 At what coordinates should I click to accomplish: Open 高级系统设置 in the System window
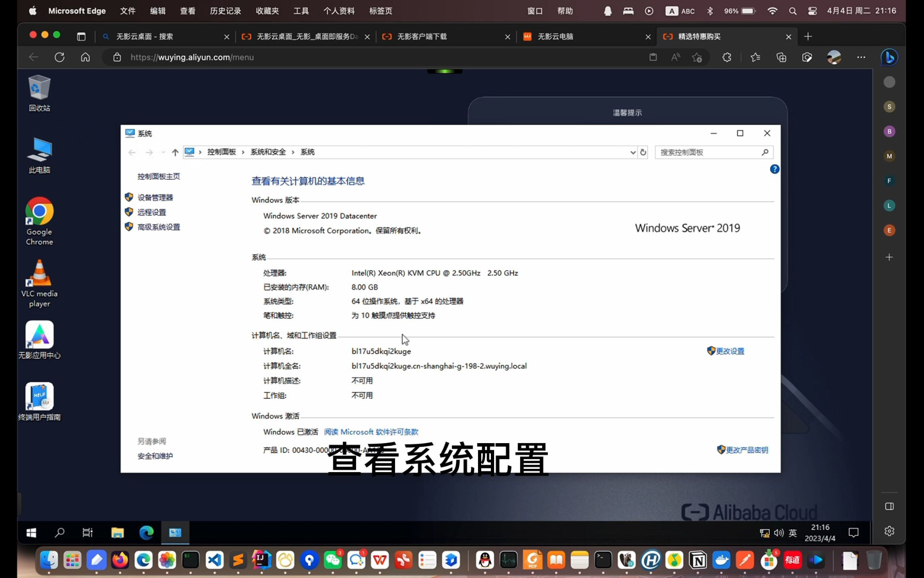(x=158, y=227)
